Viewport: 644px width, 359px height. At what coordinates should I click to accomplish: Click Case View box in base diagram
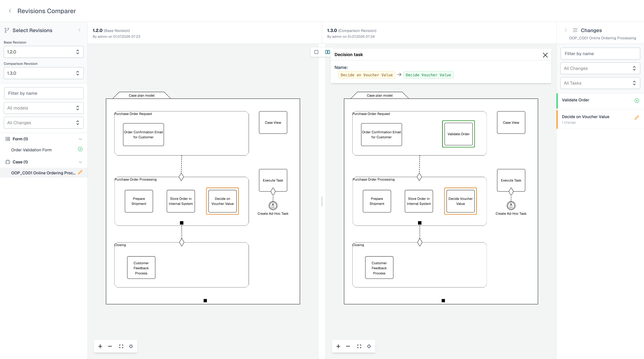point(273,122)
